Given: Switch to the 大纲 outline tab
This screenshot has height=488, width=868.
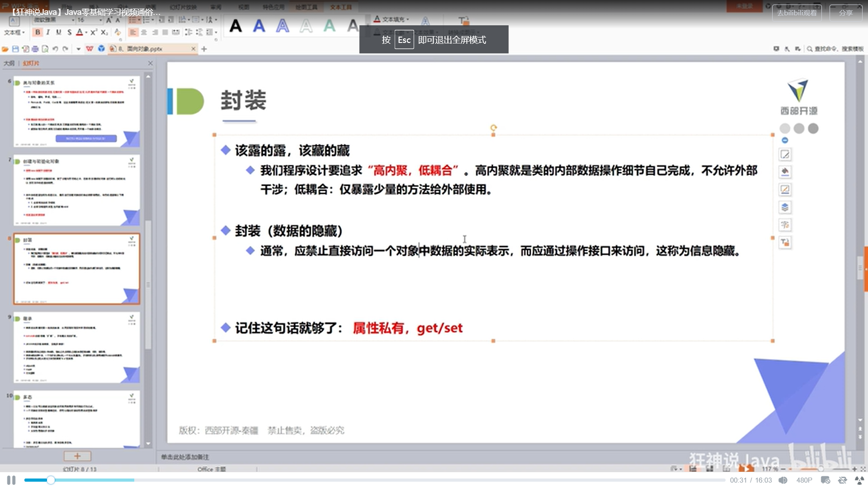Looking at the screenshot, I should [9, 63].
